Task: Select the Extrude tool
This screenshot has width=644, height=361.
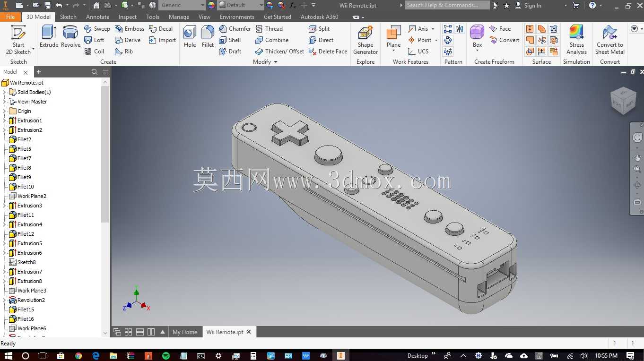Action: [x=49, y=37]
